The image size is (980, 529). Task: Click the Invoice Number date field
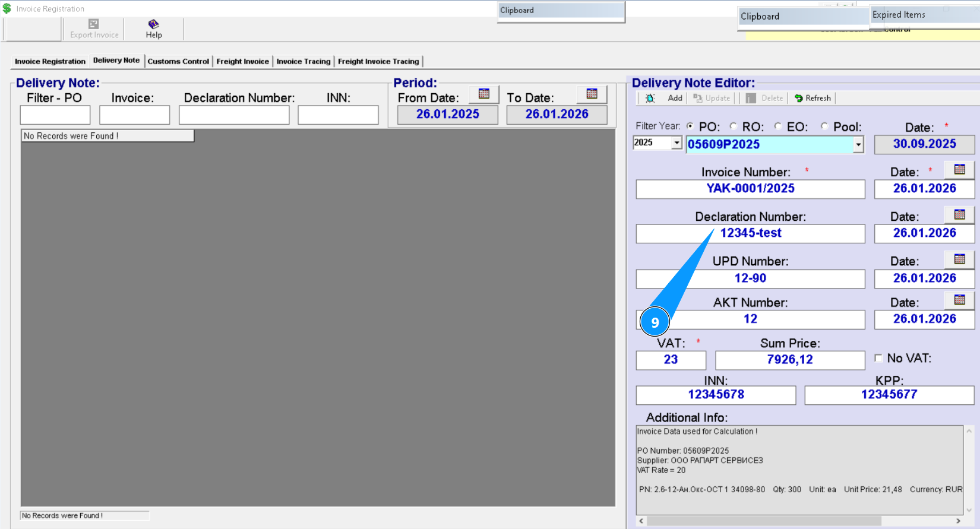tap(925, 189)
